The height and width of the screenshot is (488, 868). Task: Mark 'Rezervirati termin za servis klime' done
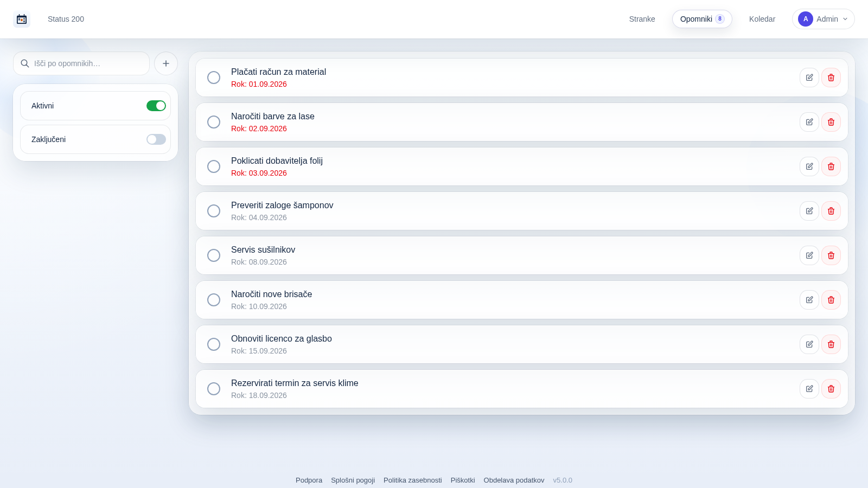click(214, 389)
